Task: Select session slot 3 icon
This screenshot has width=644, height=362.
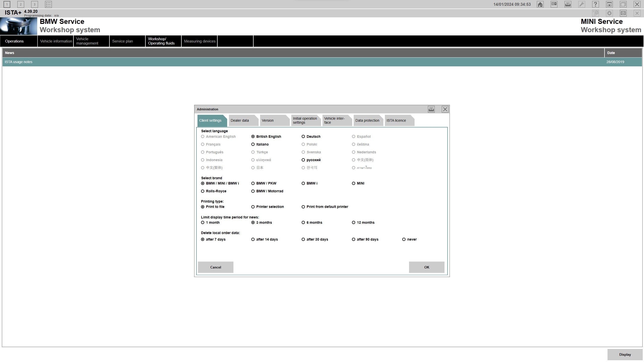Action: point(34,4)
